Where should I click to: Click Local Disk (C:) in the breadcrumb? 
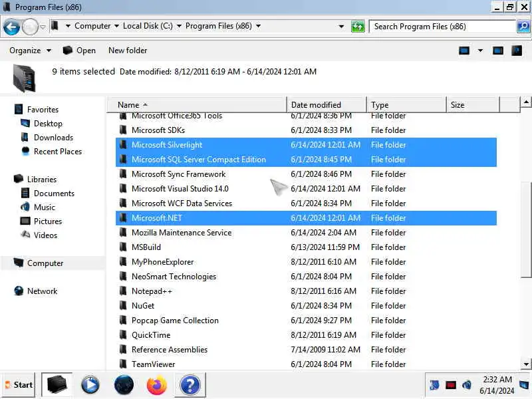pyautogui.click(x=148, y=26)
